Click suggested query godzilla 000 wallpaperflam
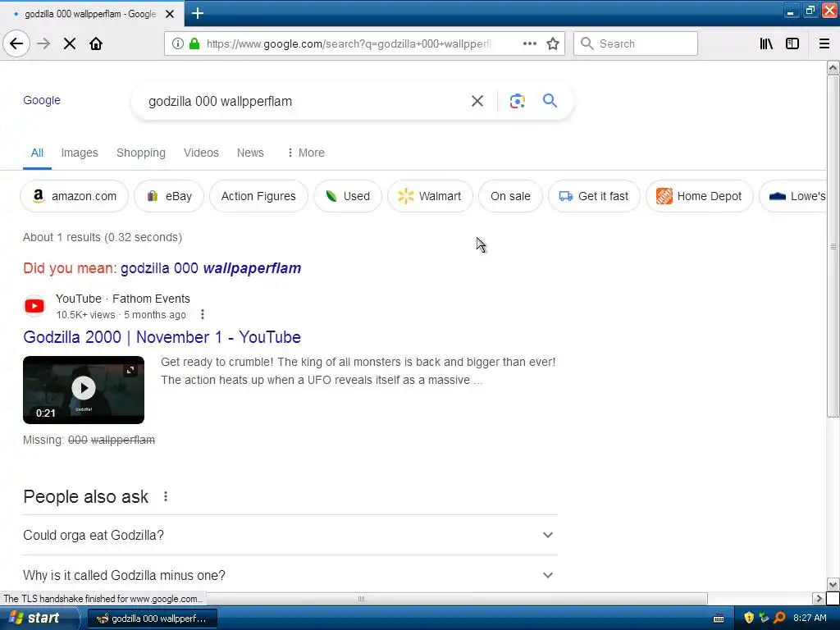The width and height of the screenshot is (840, 630). pos(211,268)
